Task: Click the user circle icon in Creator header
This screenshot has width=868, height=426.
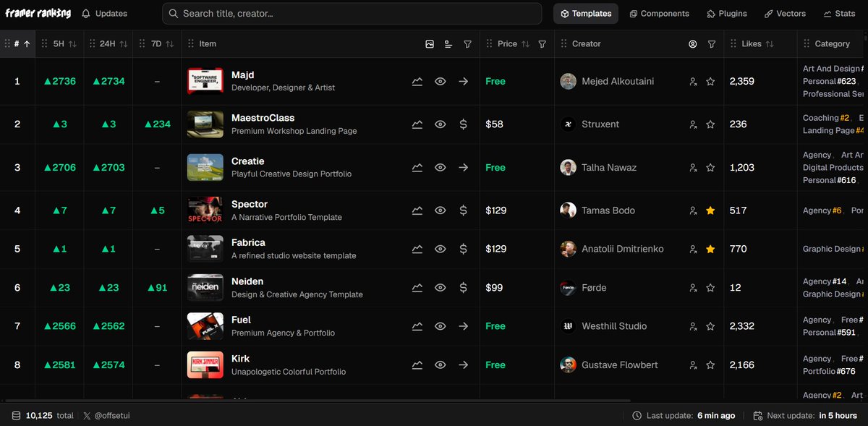Action: tap(692, 44)
